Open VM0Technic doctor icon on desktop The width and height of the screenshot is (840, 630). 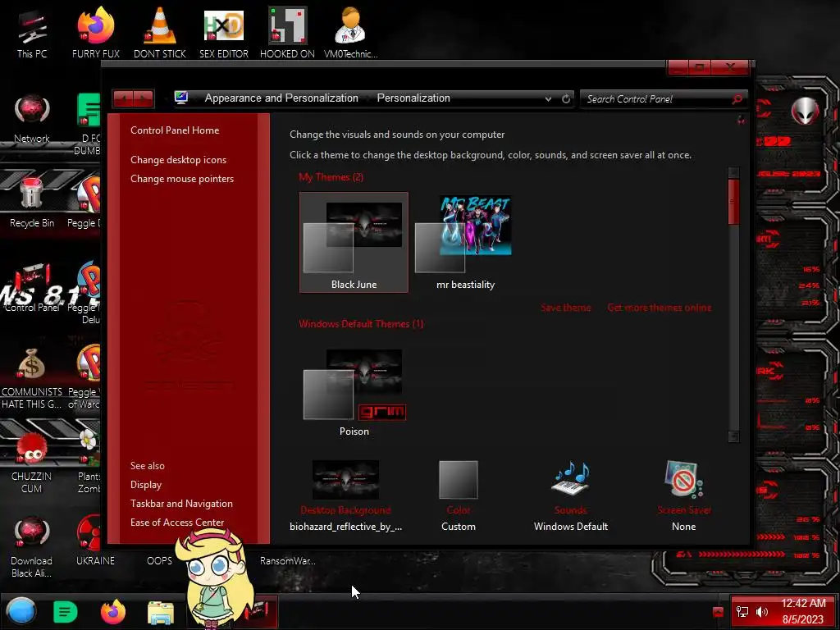350,33
